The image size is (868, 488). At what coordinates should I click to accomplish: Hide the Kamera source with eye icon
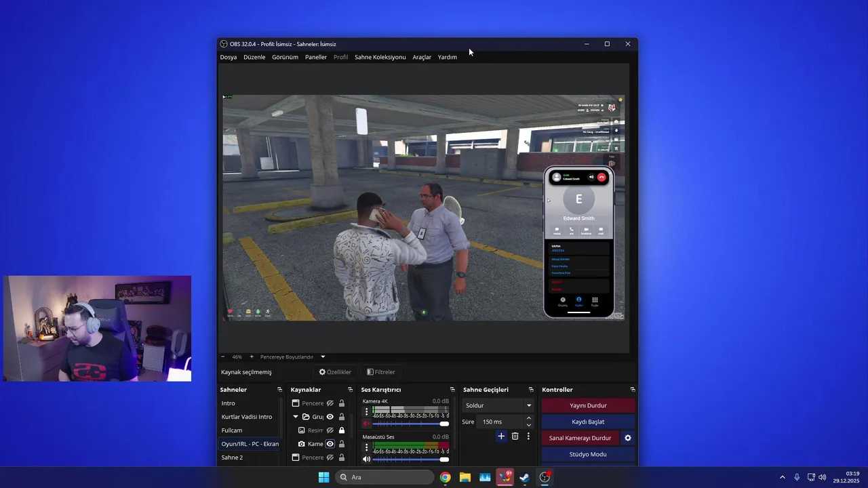[330, 444]
